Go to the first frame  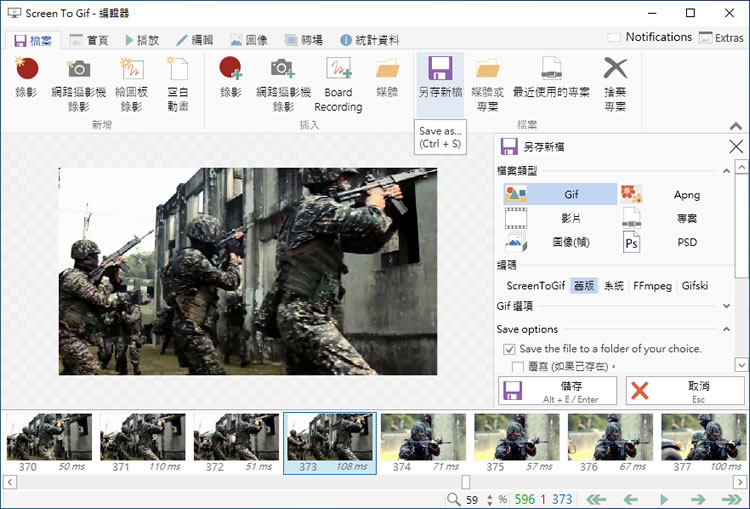click(596, 499)
